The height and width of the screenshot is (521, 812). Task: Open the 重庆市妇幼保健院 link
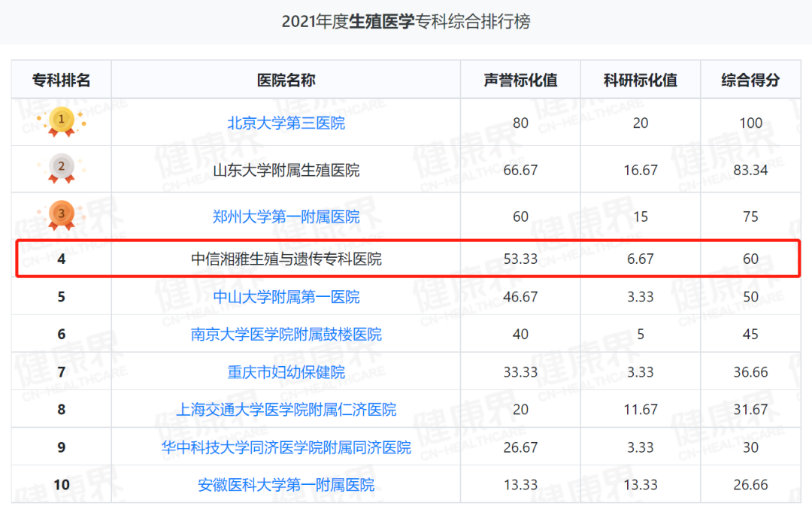tap(286, 372)
